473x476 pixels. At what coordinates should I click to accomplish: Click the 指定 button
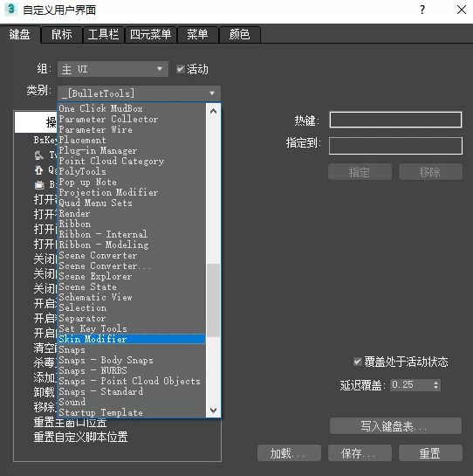click(x=360, y=172)
